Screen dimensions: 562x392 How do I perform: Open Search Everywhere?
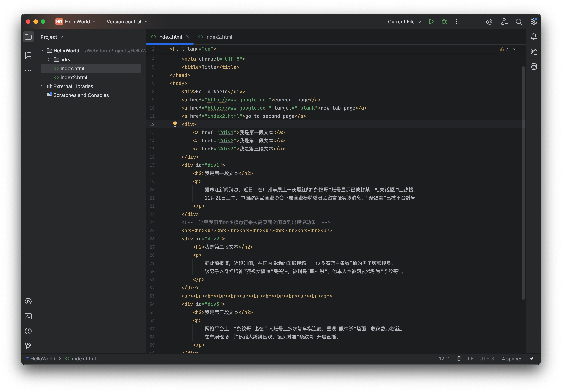click(519, 22)
